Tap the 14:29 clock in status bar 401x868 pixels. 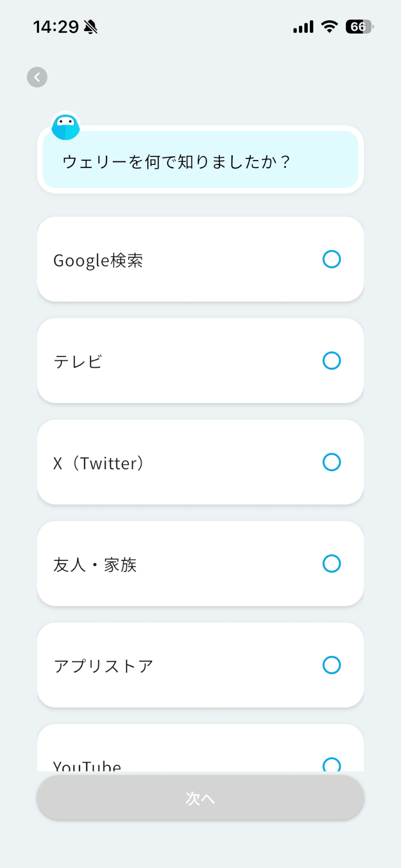pyautogui.click(x=56, y=27)
